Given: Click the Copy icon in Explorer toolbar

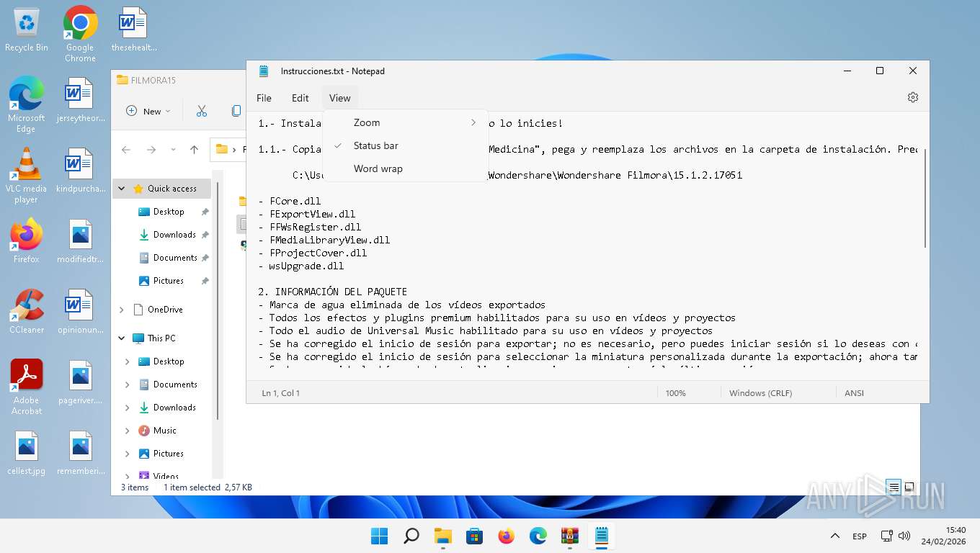Looking at the screenshot, I should 236,111.
